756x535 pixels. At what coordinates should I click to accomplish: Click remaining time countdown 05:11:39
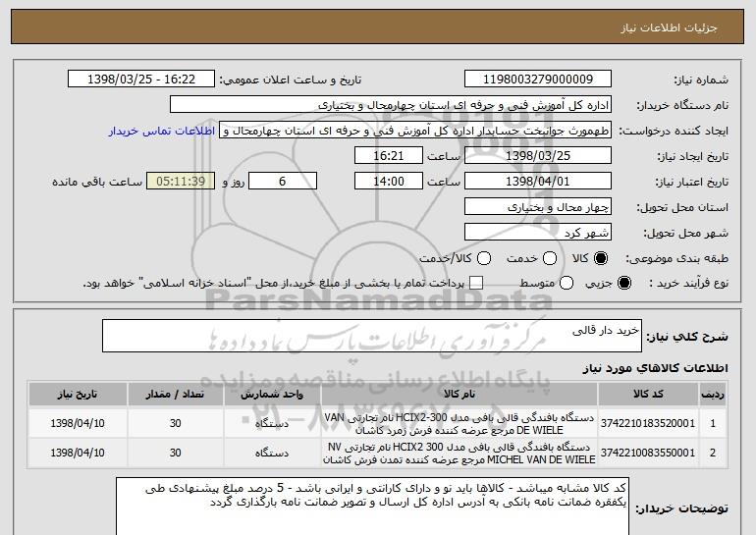(x=181, y=182)
